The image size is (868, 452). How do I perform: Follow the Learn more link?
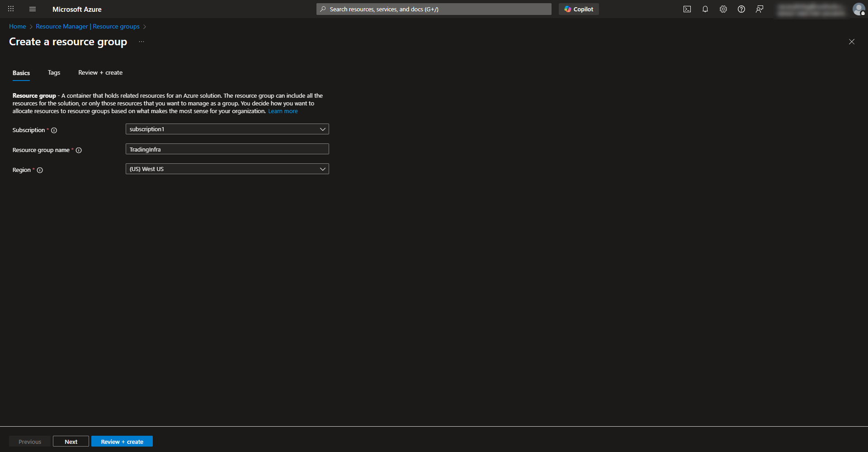(283, 111)
